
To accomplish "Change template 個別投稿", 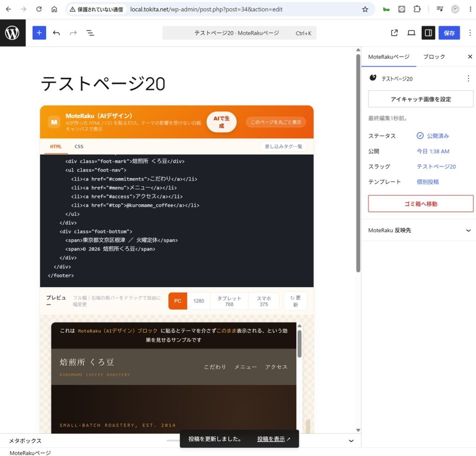I will [x=428, y=181].
